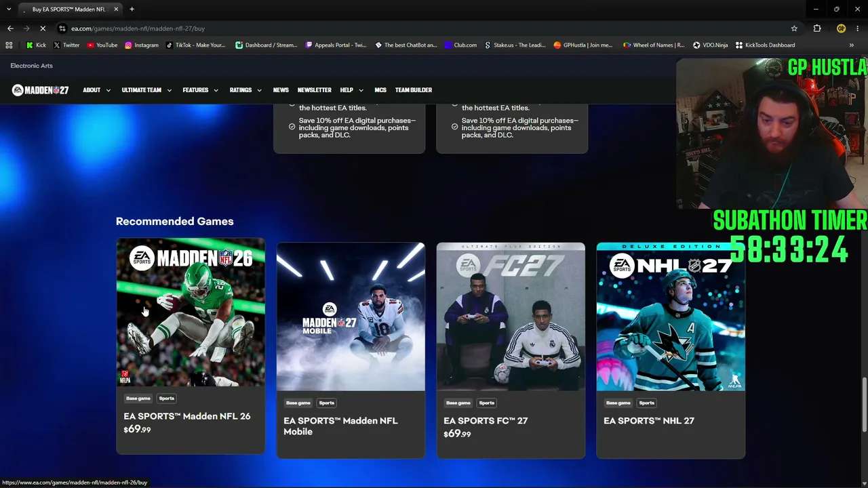Open the Dashboard / Stream bookmark
868x488 pixels.
click(x=266, y=45)
